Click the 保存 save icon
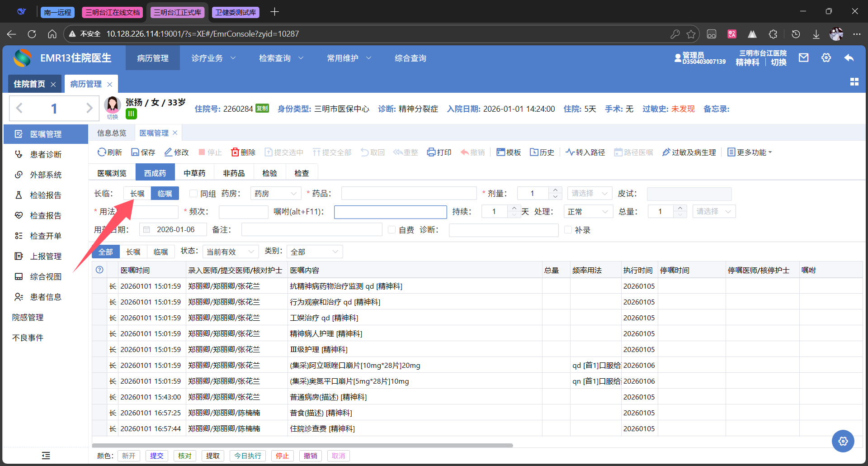 (x=135, y=152)
